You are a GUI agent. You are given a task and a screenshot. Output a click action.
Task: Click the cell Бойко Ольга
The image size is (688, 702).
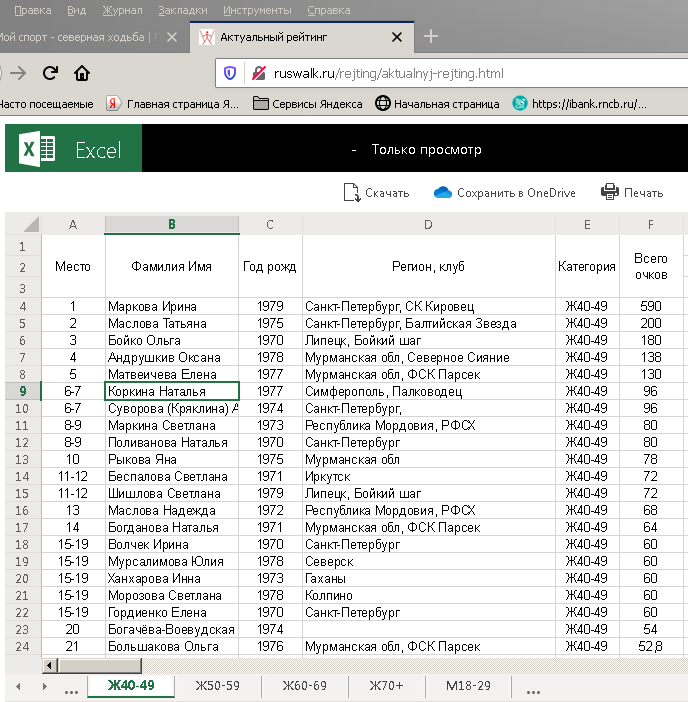coord(172,341)
